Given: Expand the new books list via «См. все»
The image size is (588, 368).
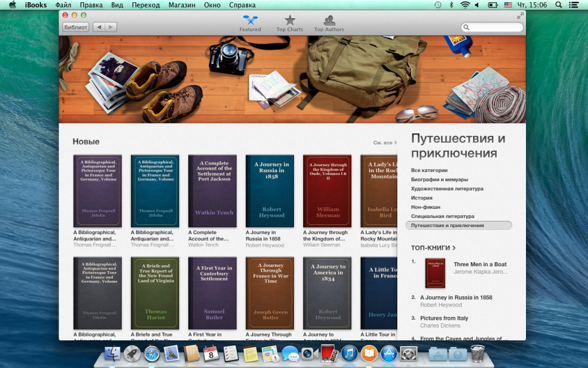Looking at the screenshot, I should pyautogui.click(x=384, y=143).
